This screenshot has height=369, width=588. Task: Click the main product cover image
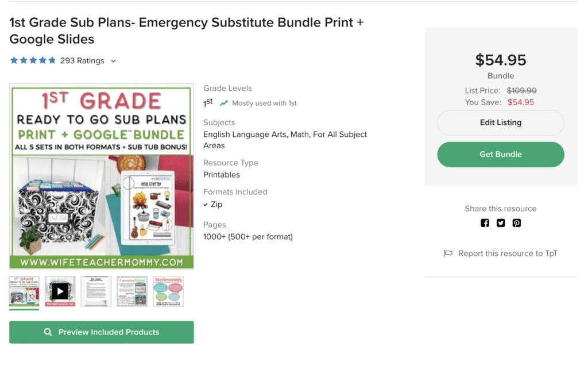tap(102, 177)
